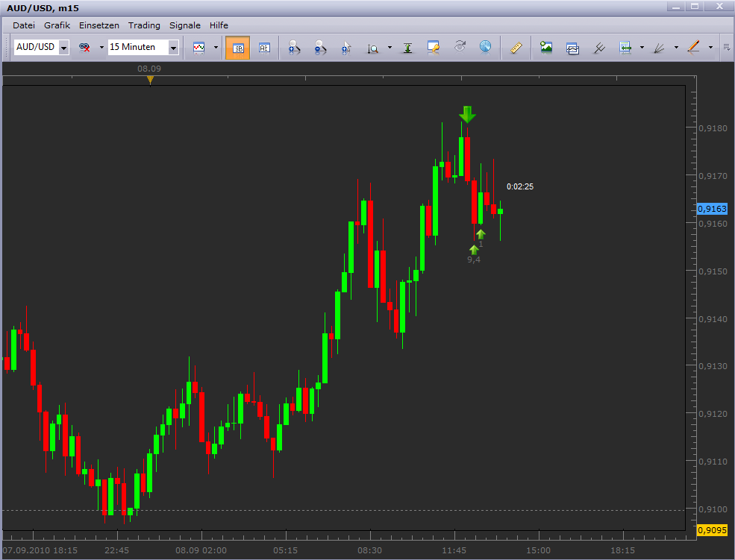Open the chart type dropdown arrow
Image resolution: width=735 pixels, height=560 pixels.
click(216, 47)
